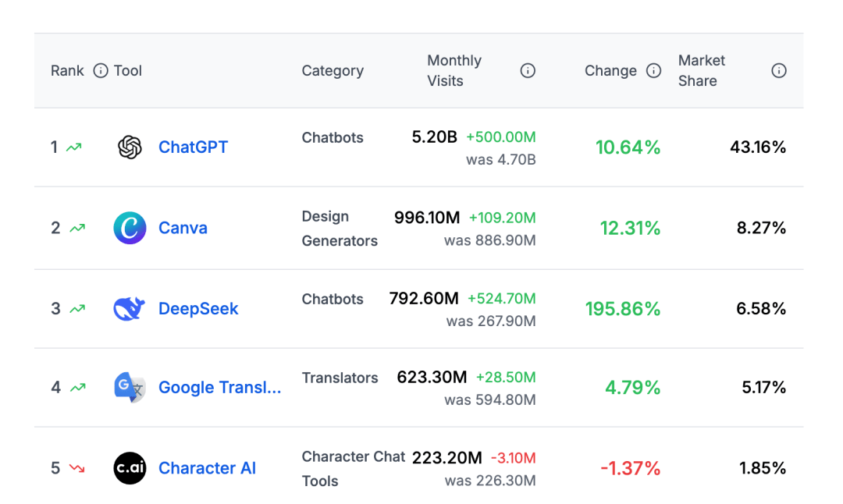Click the DeepSeek whale logo

130,308
